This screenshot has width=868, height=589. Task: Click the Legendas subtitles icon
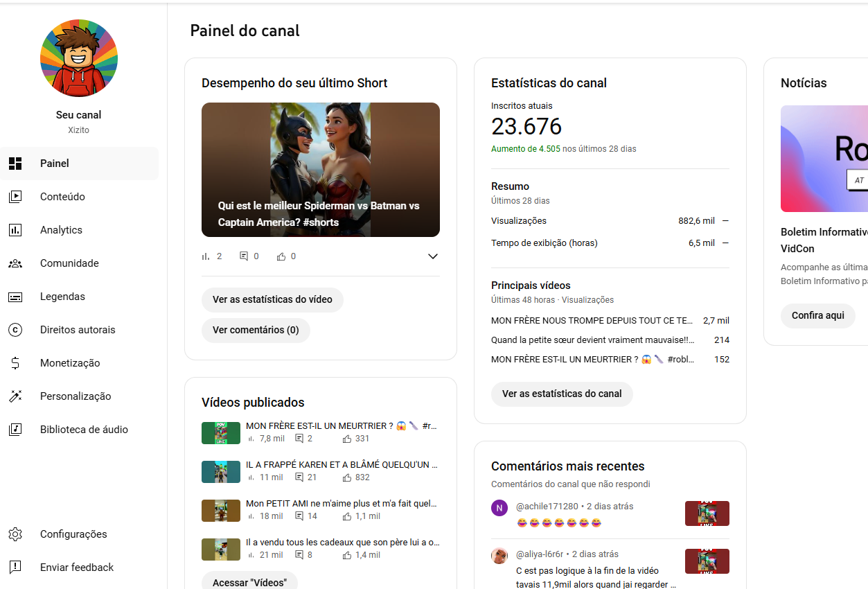tap(15, 297)
